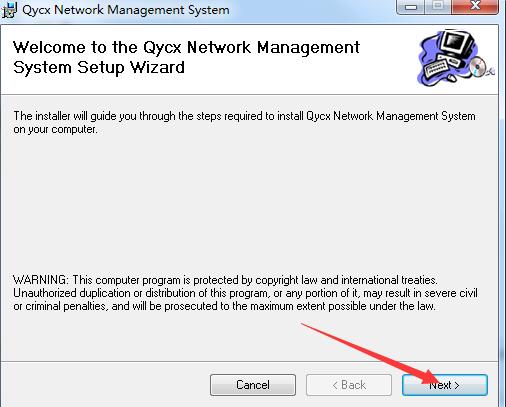The height and width of the screenshot is (407, 506).
Task: Click the grayed-out maximize button
Action: pos(438,7)
